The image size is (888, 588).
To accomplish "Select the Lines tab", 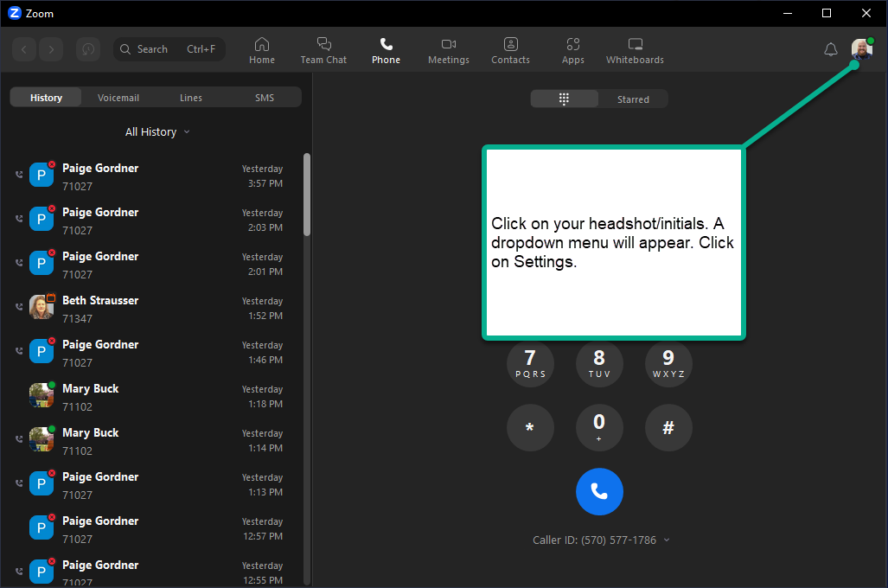I will [x=191, y=98].
